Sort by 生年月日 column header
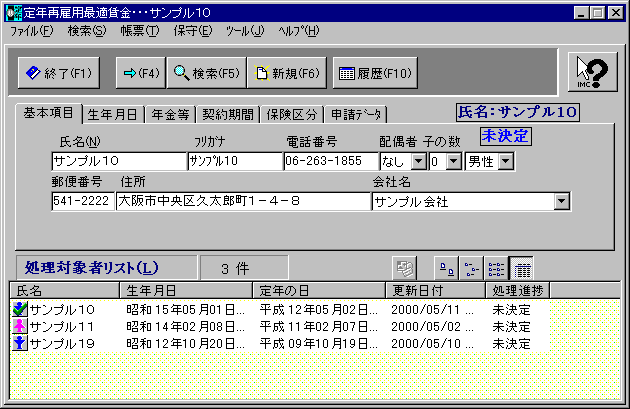The image size is (630, 409). 186,290
